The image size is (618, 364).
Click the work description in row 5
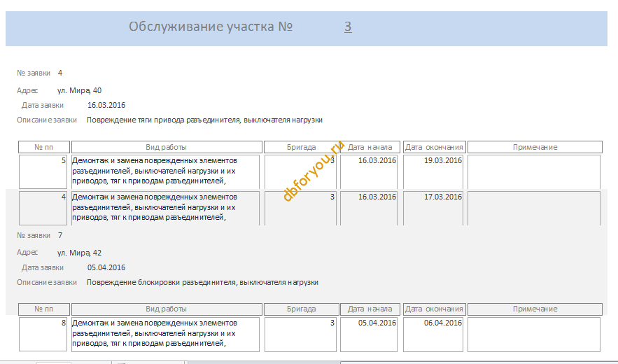pyautogui.click(x=166, y=171)
